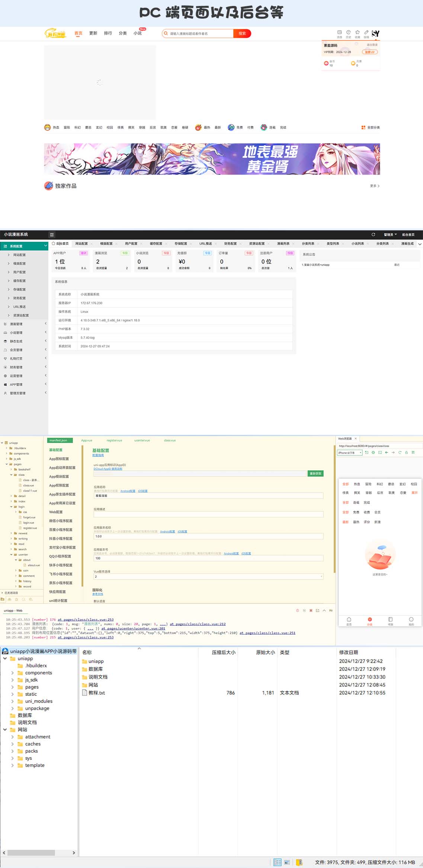Open the 排行 navigation menu item

(x=108, y=33)
